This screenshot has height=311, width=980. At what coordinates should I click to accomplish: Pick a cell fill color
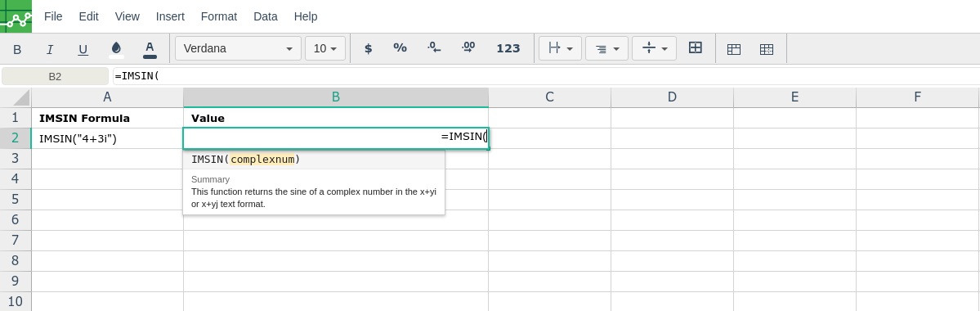click(116, 49)
